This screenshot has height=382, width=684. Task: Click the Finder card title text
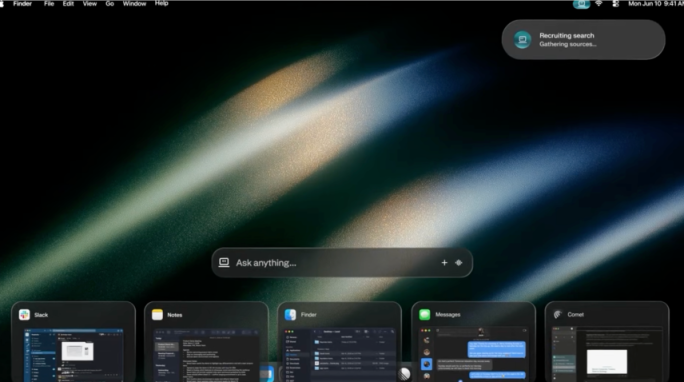309,314
